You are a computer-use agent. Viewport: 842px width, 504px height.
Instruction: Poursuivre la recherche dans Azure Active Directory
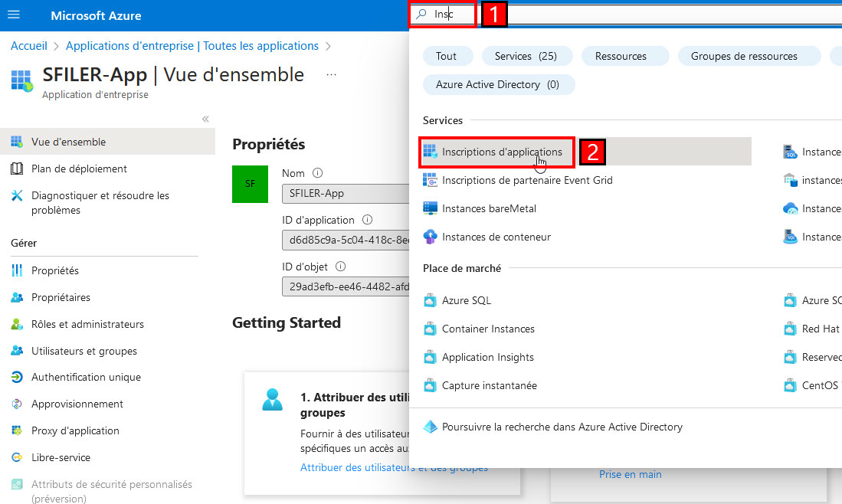pos(562,427)
